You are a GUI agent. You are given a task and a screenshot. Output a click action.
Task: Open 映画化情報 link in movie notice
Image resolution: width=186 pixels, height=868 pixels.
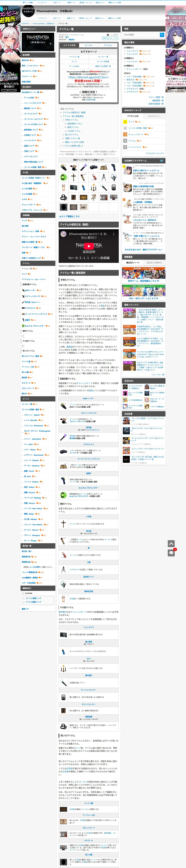(91, 100)
